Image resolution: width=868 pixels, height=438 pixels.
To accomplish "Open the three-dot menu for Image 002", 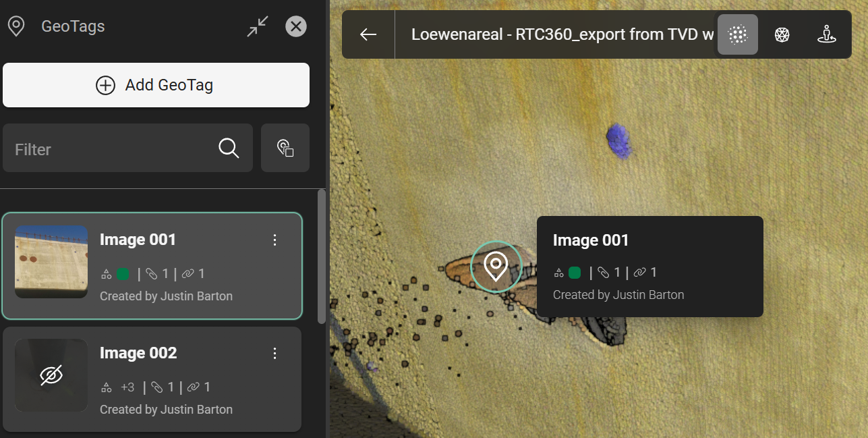I will pos(274,354).
